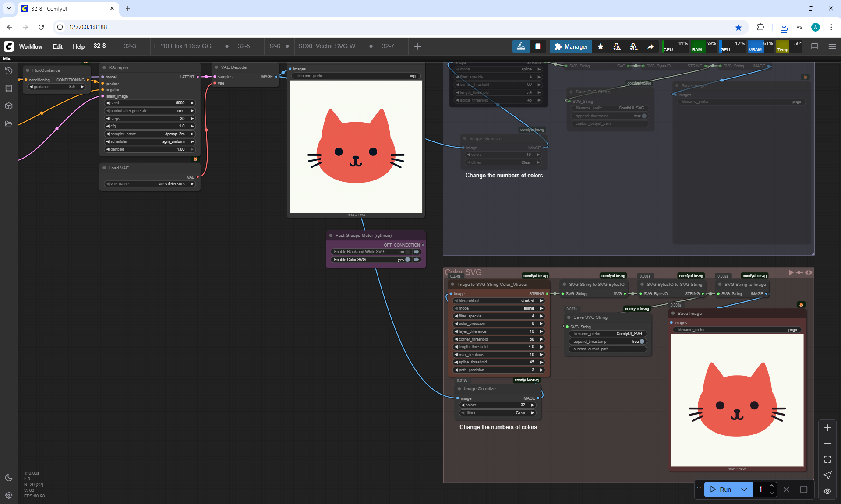Image resolution: width=841 pixels, height=504 pixels.
Task: Toggle append_timestamp in Save SVG String
Action: click(x=642, y=342)
